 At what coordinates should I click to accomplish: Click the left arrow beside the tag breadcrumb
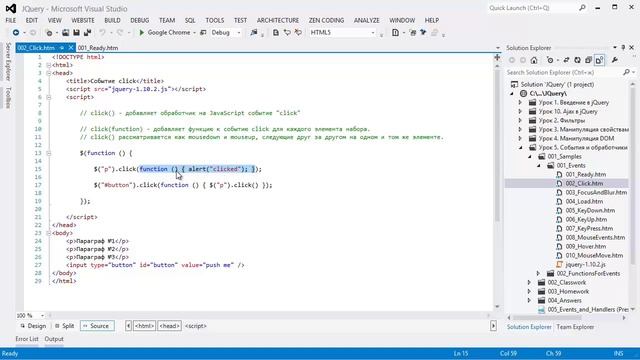(x=129, y=326)
